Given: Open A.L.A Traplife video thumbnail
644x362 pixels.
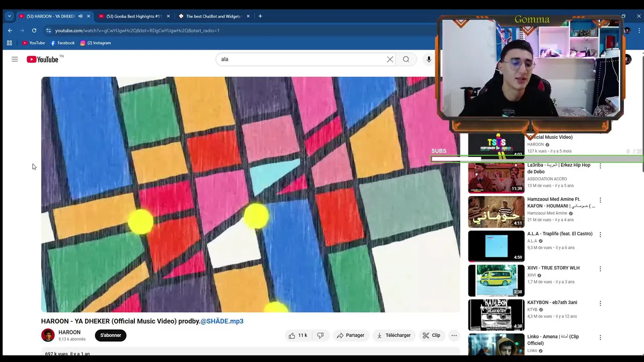Looking at the screenshot, I should tap(496, 246).
